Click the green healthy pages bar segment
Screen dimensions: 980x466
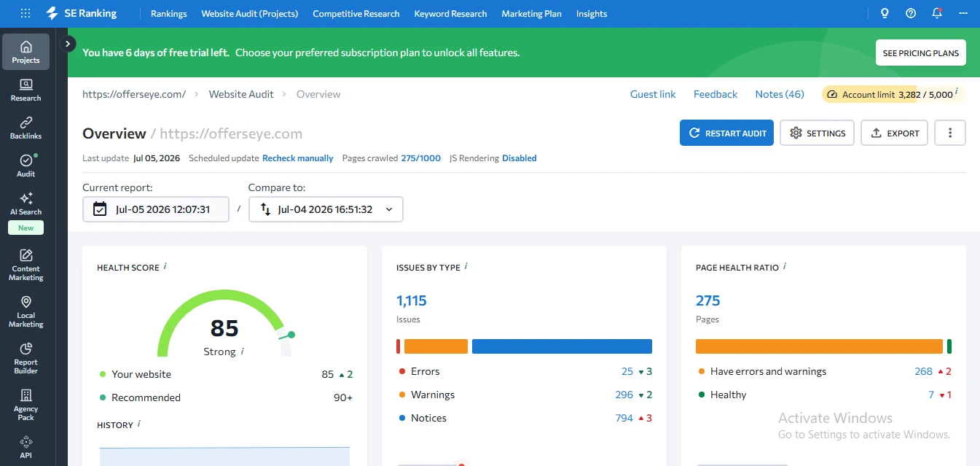point(949,346)
